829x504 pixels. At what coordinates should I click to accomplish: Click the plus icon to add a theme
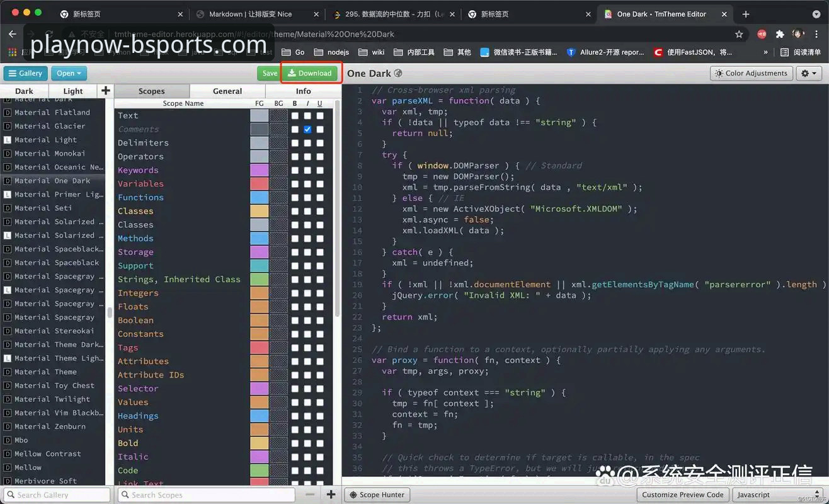(105, 91)
